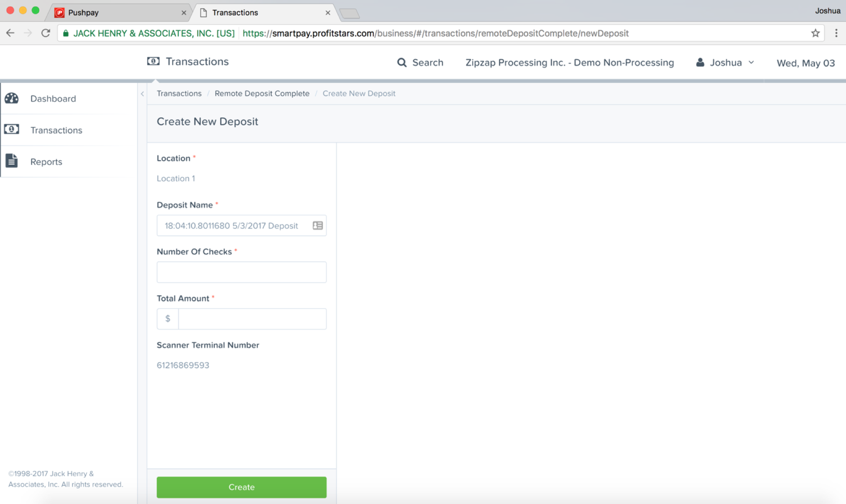Click the Transactions money icon in the sidebar

12,129
